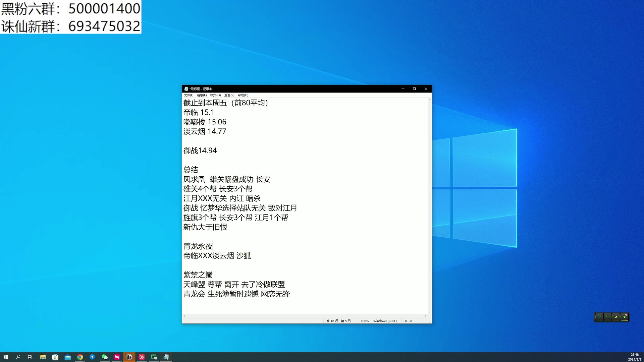Open the 帮助(H) menu
Image resolution: width=644 pixels, height=362 pixels.
(x=243, y=95)
